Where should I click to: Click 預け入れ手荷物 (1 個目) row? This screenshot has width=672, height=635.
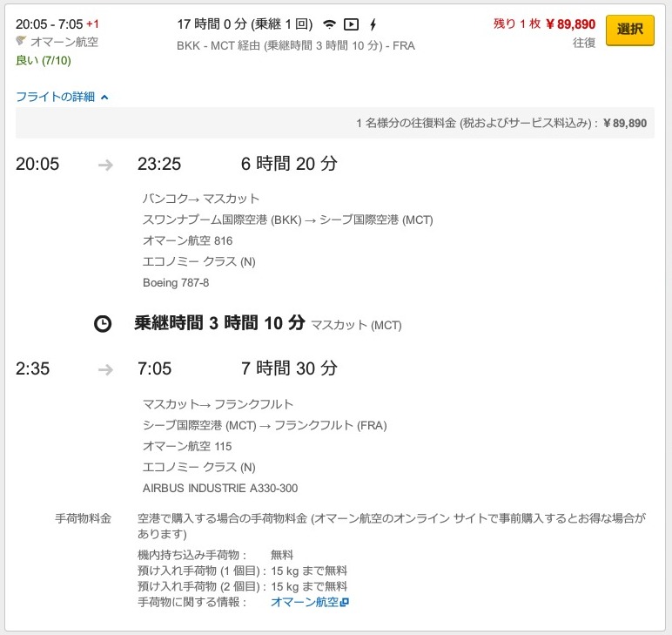(242, 571)
